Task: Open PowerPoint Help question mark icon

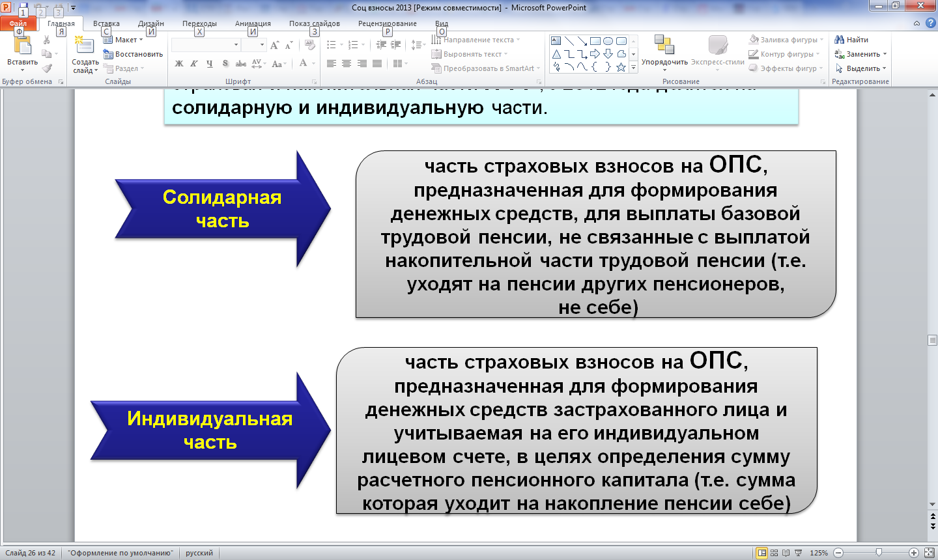Action: 930,23
